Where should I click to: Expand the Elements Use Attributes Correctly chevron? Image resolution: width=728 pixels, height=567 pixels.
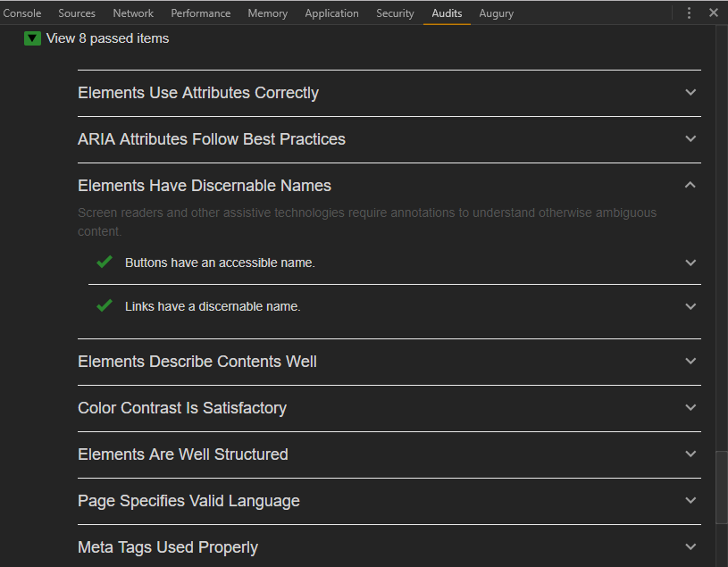(690, 92)
